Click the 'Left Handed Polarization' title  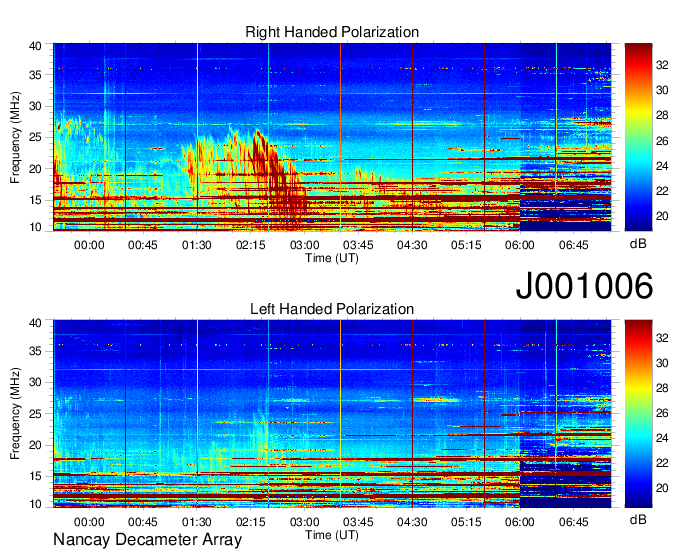tap(332, 309)
